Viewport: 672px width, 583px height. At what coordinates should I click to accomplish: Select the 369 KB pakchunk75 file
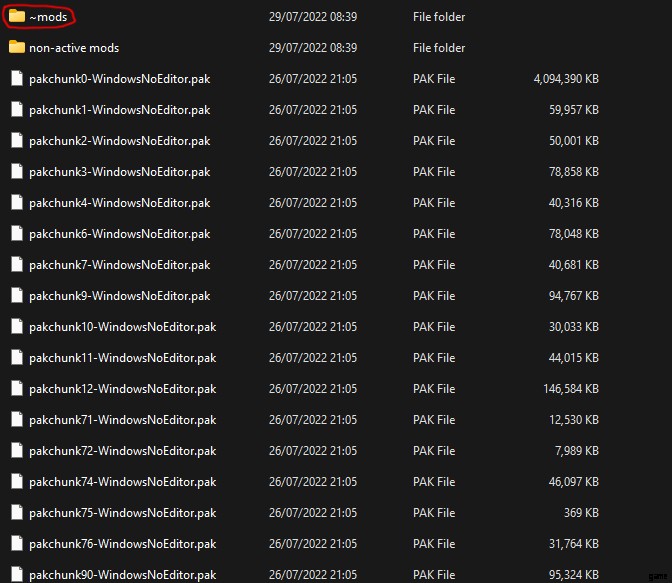[x=122, y=513]
